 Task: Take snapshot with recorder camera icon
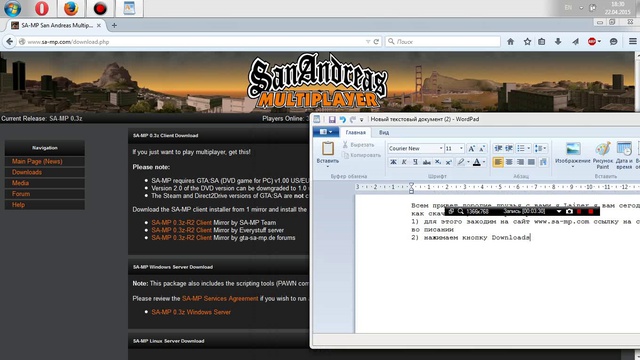(x=569, y=211)
